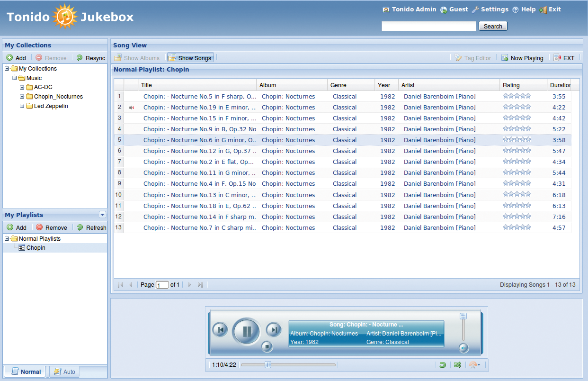This screenshot has height=381, width=588.
Task: Collapse the Normal Playlists node
Action: coord(7,239)
